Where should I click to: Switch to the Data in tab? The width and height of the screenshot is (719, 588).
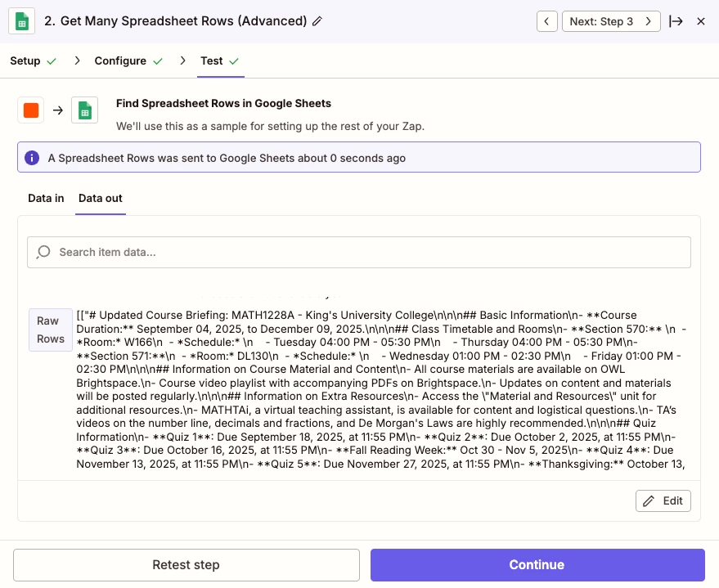46,199
